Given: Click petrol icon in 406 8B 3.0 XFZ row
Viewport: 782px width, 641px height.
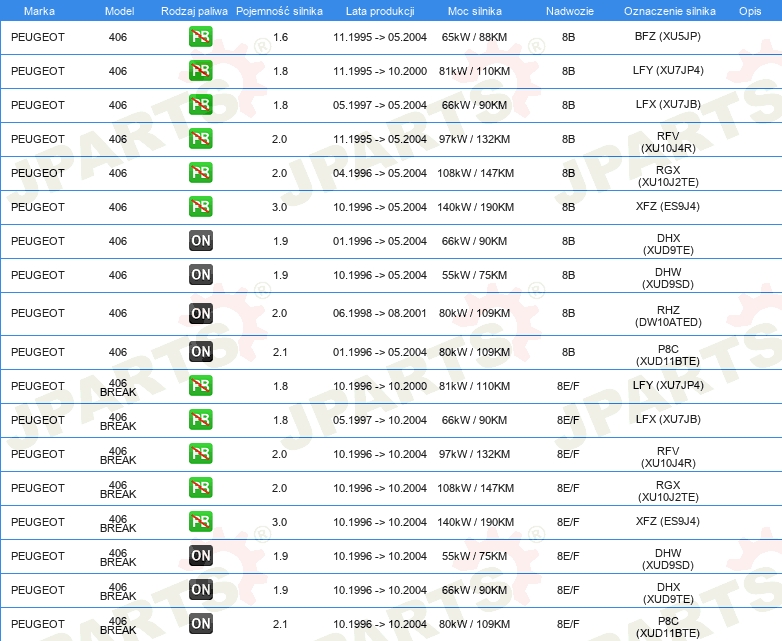Looking at the screenshot, I should click(200, 206).
